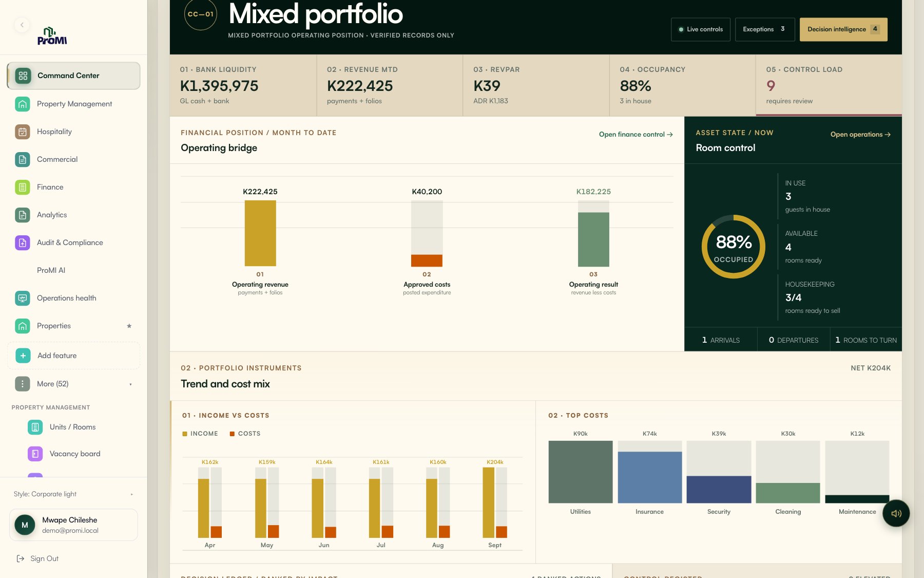Click the Properties house icon
Screen dimensions: 924x578
(x=23, y=326)
